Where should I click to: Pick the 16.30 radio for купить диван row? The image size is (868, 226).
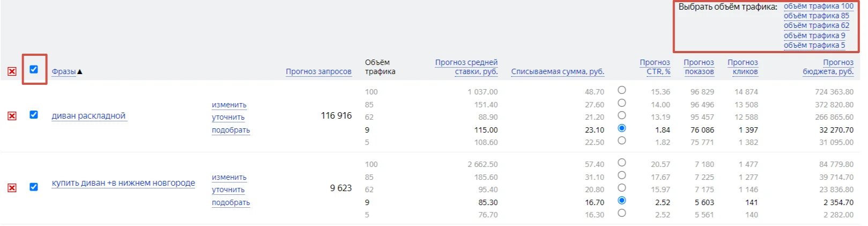[x=622, y=213]
